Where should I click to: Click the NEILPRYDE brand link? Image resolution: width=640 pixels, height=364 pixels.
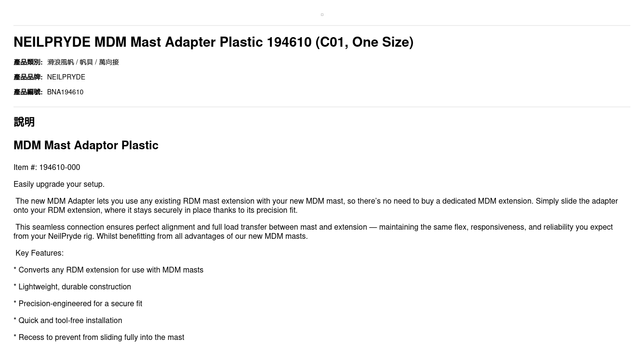66,77
